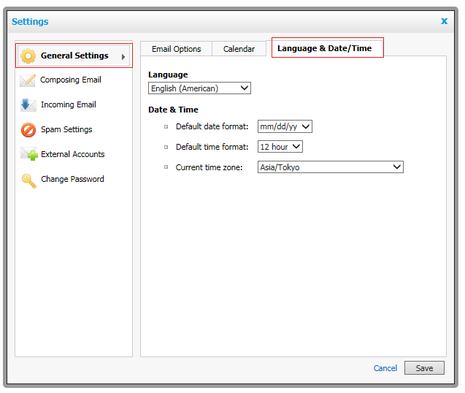The width and height of the screenshot is (465, 393).
Task: Close the Settings dialog with X
Action: 444,21
